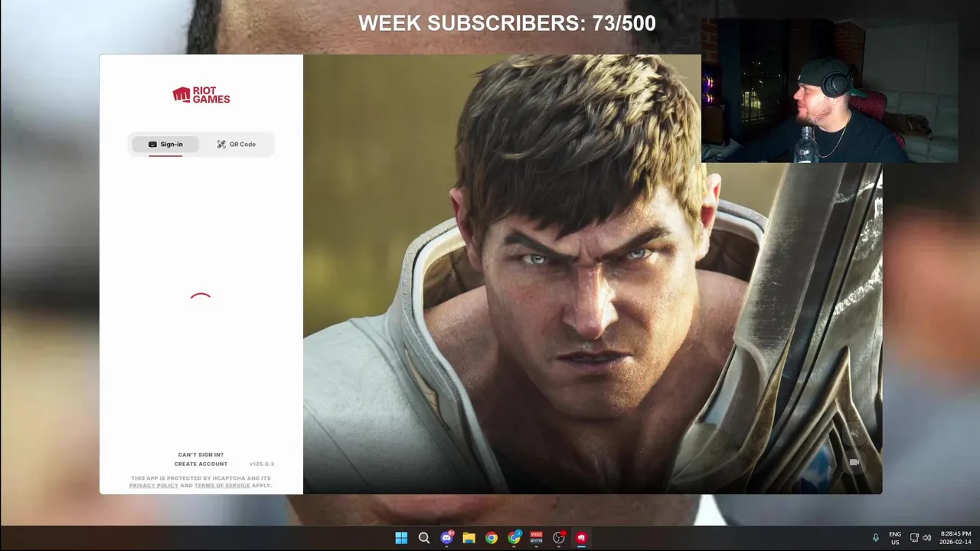Open the volume speaker icon in tray
Image resolution: width=980 pixels, height=551 pixels.
(927, 538)
